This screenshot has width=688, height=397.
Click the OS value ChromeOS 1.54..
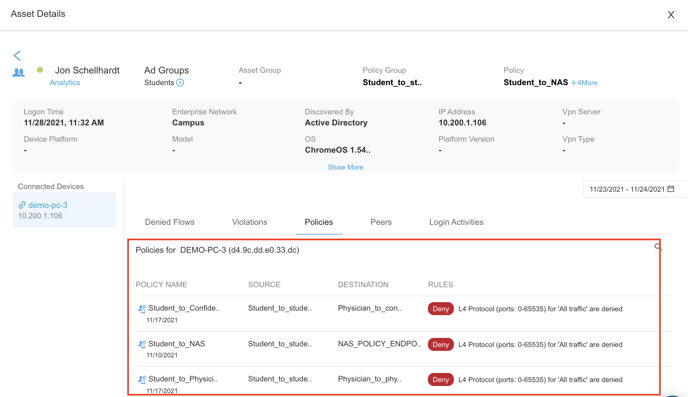click(x=337, y=150)
